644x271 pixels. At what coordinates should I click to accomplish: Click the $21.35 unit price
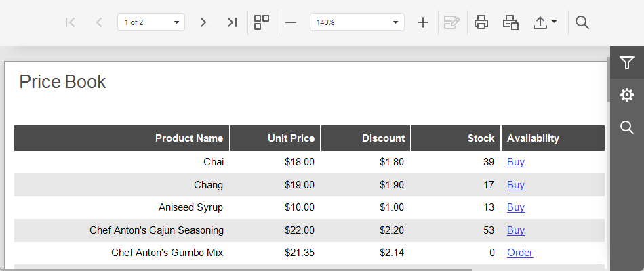300,253
